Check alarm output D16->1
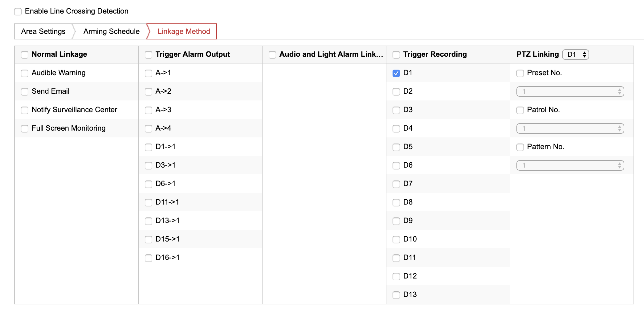Screen dimensions: 644x313 [149, 258]
